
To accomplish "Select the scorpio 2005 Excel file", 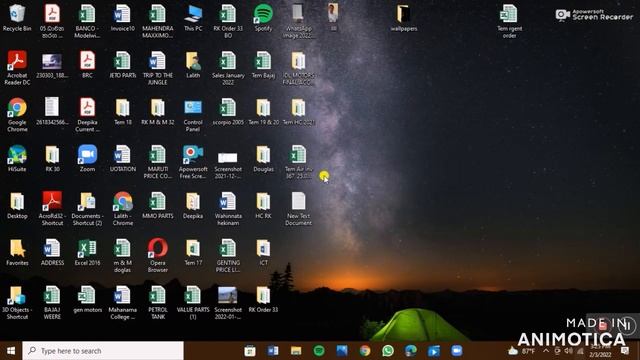I will point(228,111).
